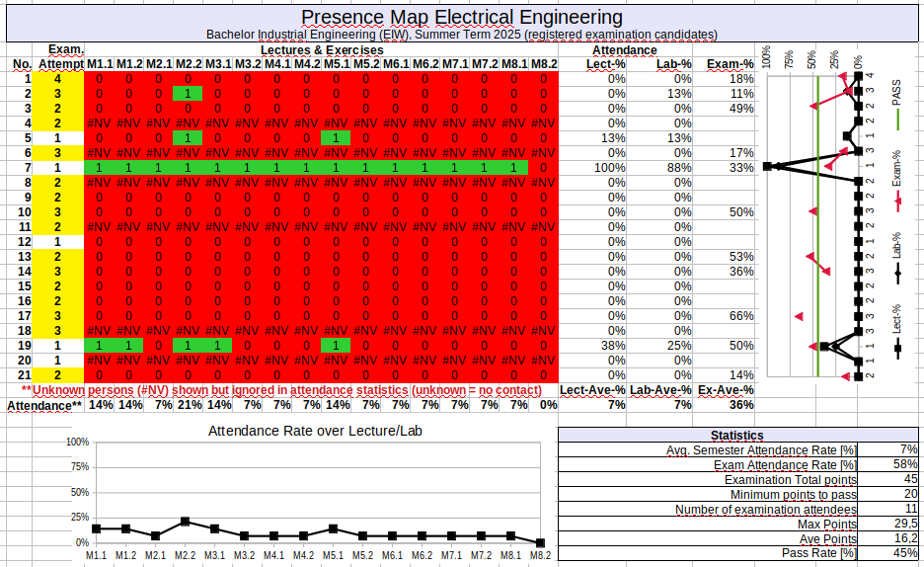Select the M2.2 column header cell

click(188, 64)
